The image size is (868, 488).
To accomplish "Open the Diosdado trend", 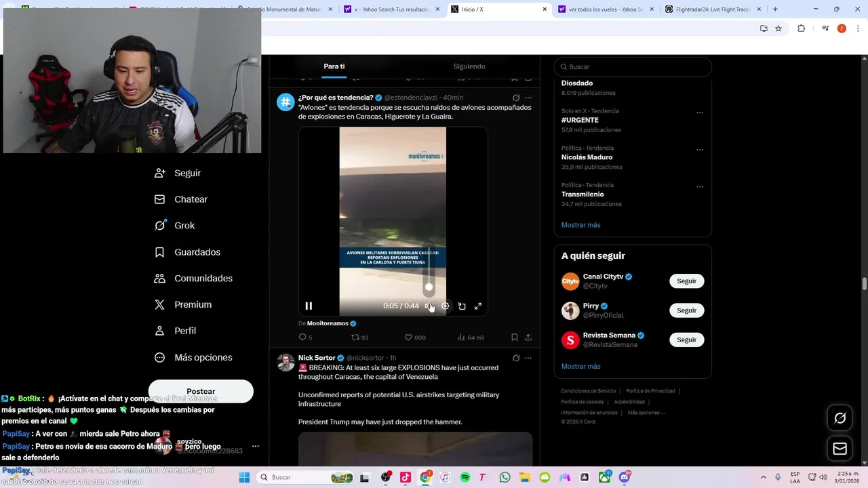I will click(x=577, y=83).
